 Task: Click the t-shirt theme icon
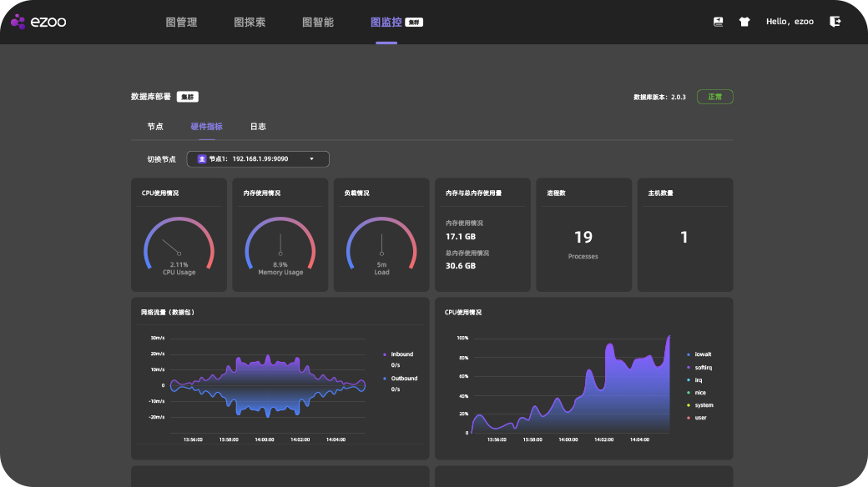(x=744, y=23)
